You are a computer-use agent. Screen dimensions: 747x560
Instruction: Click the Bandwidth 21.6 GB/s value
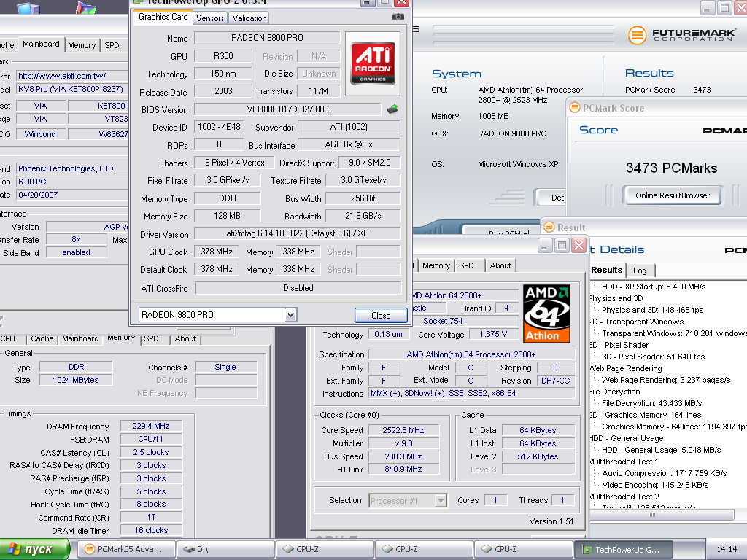[x=363, y=216]
